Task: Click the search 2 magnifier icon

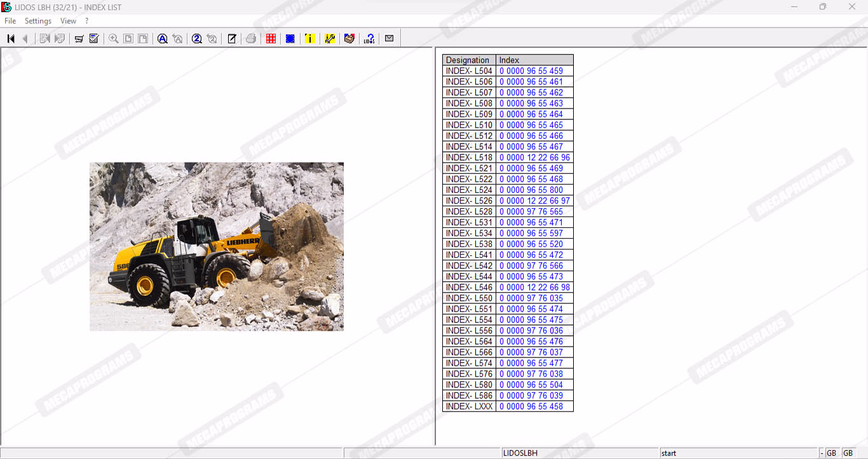Action: pos(197,39)
